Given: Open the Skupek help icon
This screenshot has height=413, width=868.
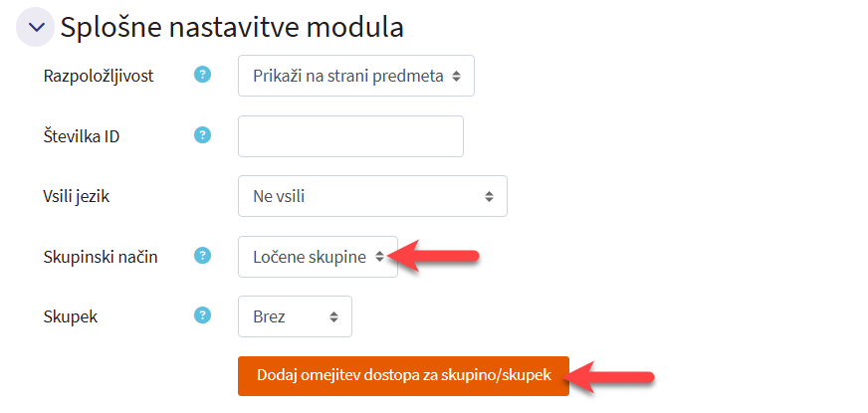Looking at the screenshot, I should (x=203, y=315).
